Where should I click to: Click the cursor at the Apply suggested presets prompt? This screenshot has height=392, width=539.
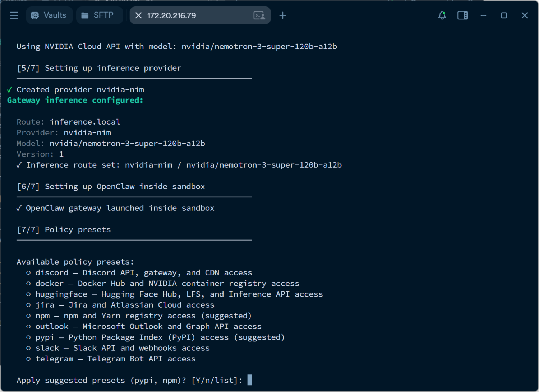pos(250,380)
